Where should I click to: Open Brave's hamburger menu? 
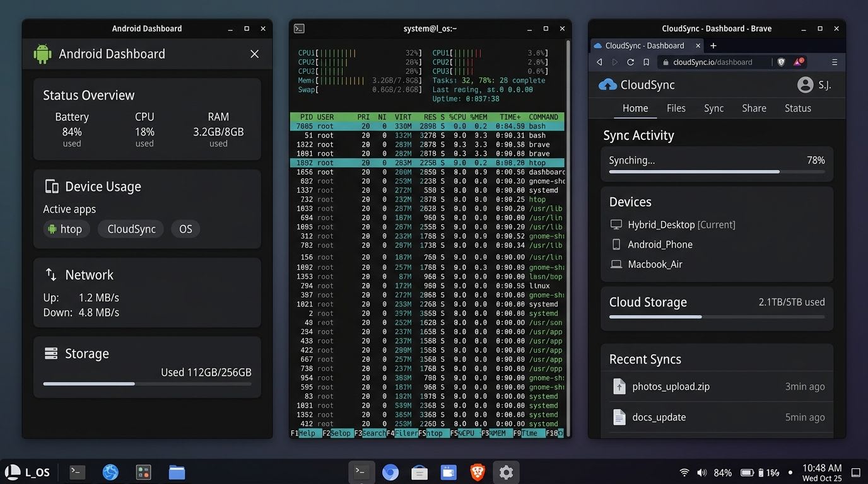(835, 62)
